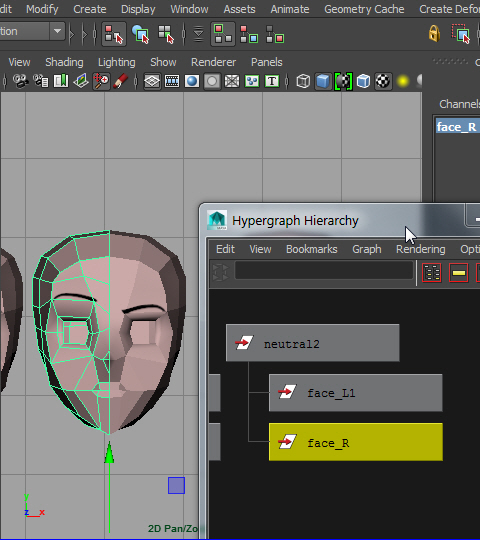Grab the green Y-axis move arrow

click(109, 452)
